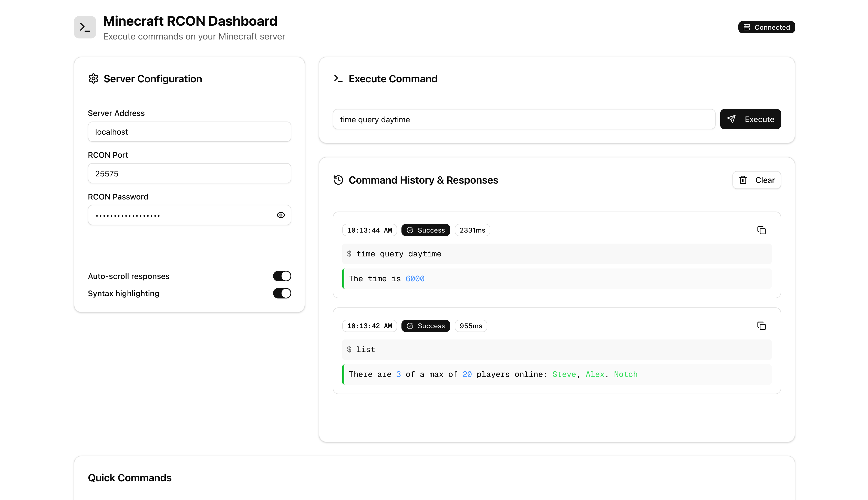Click the 10:13:44 AM timestamp badge
Screen dimensions: 868x500
coord(369,230)
